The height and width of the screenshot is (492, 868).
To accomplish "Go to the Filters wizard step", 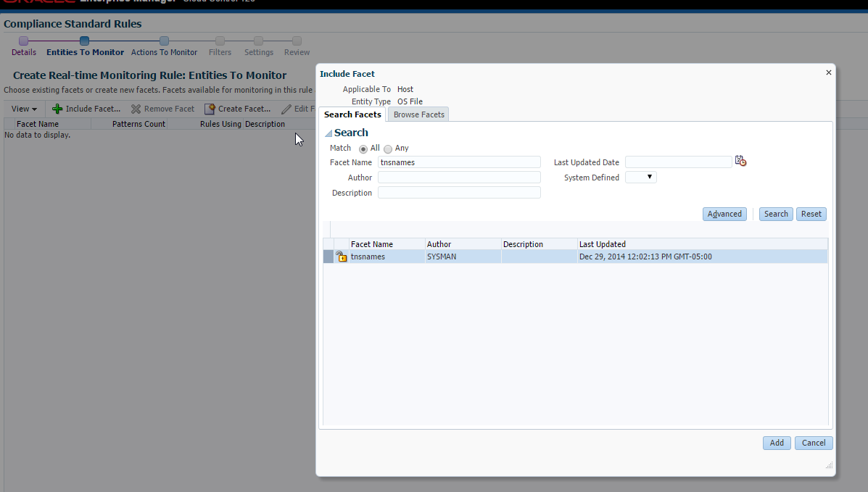I will click(x=220, y=47).
